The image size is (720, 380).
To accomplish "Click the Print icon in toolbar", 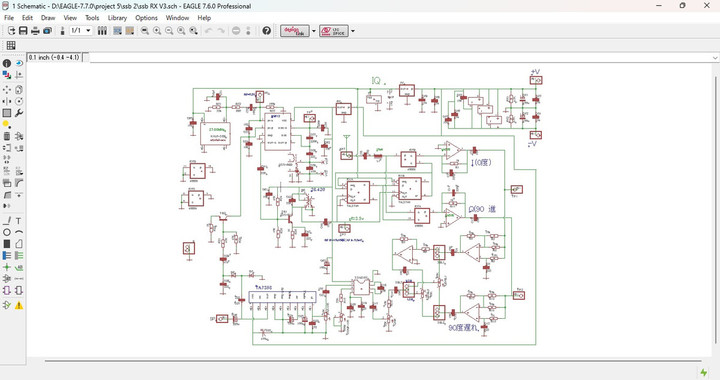I will tap(35, 31).
